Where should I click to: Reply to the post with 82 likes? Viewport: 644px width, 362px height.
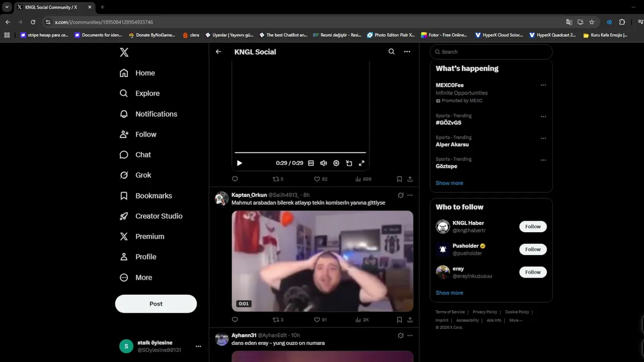pos(235,179)
